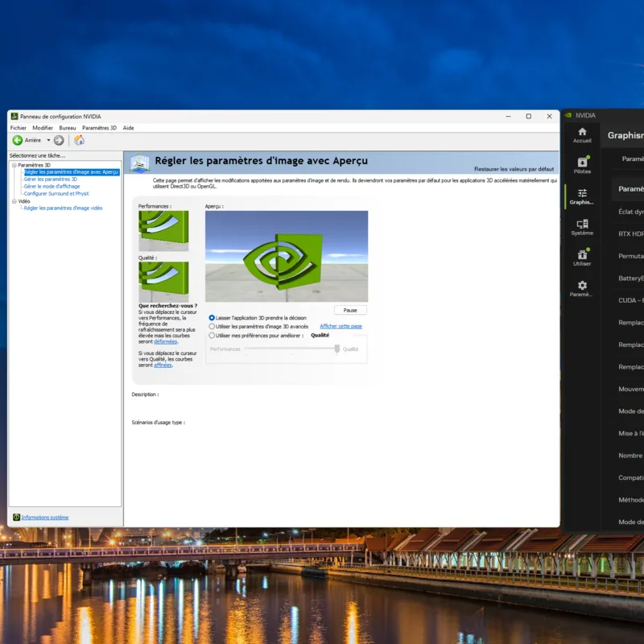This screenshot has height=644, width=644.
Task: Click the Battery row in the NVIDIA app
Action: [x=628, y=278]
